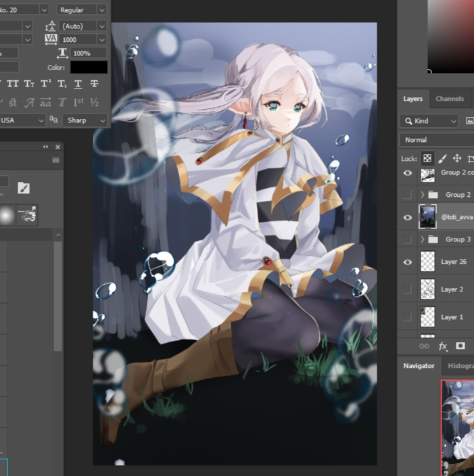This screenshot has height=476, width=474.
Task: Link layers via chain icon
Action: coord(424,346)
